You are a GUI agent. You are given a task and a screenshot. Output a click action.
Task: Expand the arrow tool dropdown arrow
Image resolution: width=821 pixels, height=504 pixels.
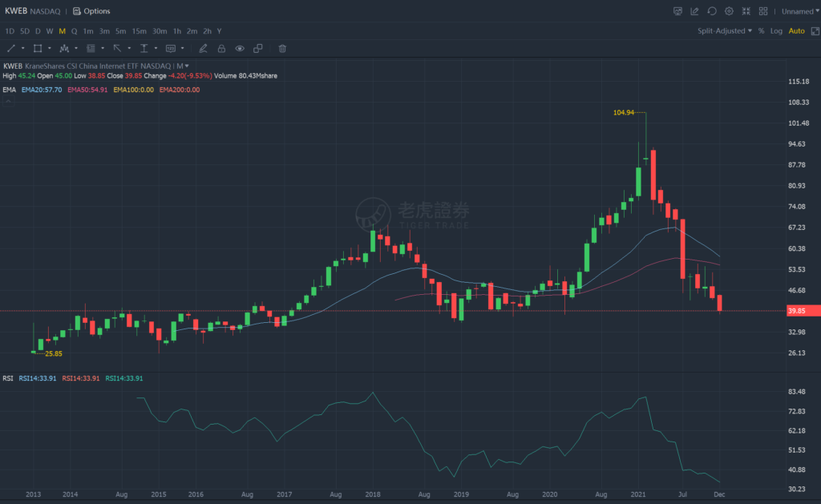(x=129, y=48)
